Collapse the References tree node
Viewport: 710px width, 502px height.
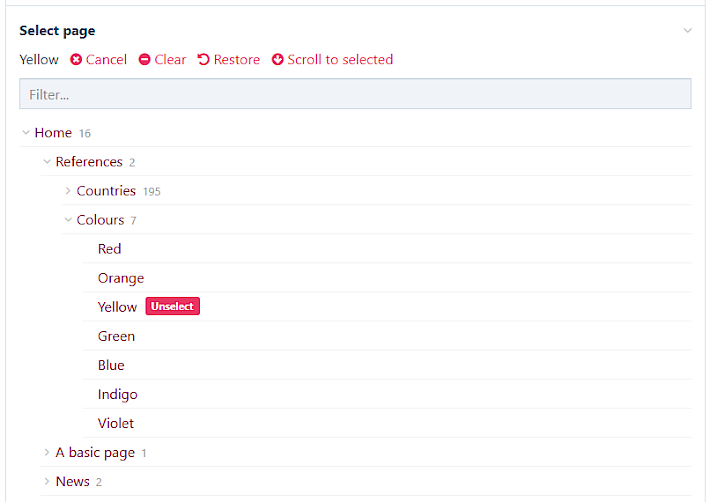click(x=47, y=162)
